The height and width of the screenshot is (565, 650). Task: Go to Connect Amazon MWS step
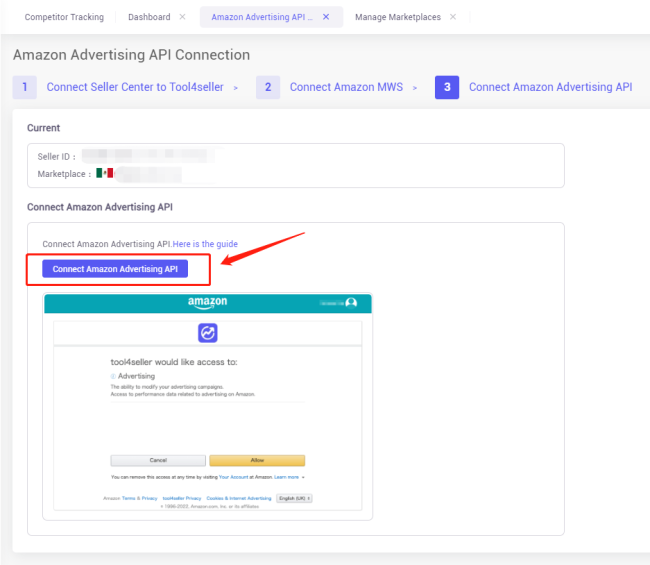pos(346,87)
